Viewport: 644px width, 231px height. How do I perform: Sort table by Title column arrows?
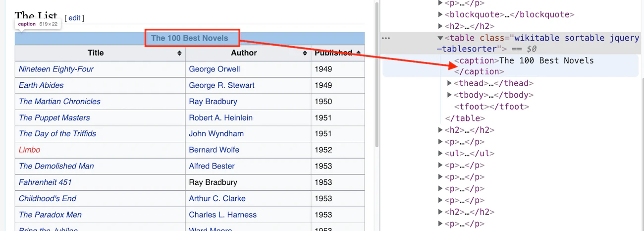(179, 53)
